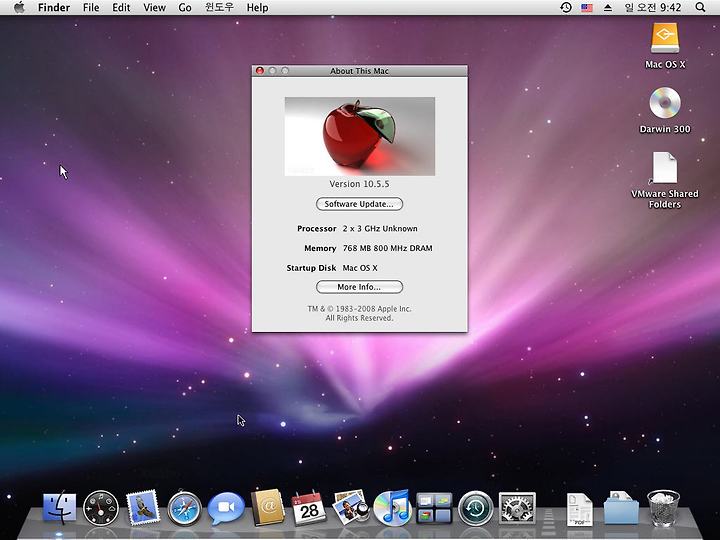Click the eject icon in menu bar
This screenshot has height=540, width=720.
(608, 7)
